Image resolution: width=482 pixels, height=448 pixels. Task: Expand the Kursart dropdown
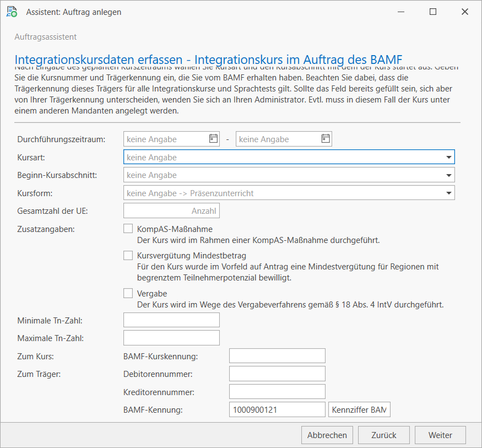click(x=449, y=158)
